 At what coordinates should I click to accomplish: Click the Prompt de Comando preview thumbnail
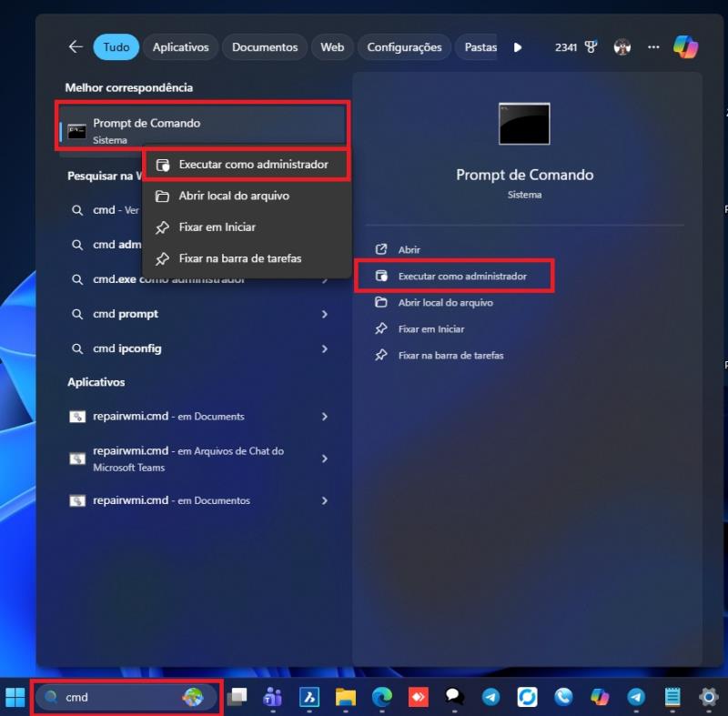524,124
